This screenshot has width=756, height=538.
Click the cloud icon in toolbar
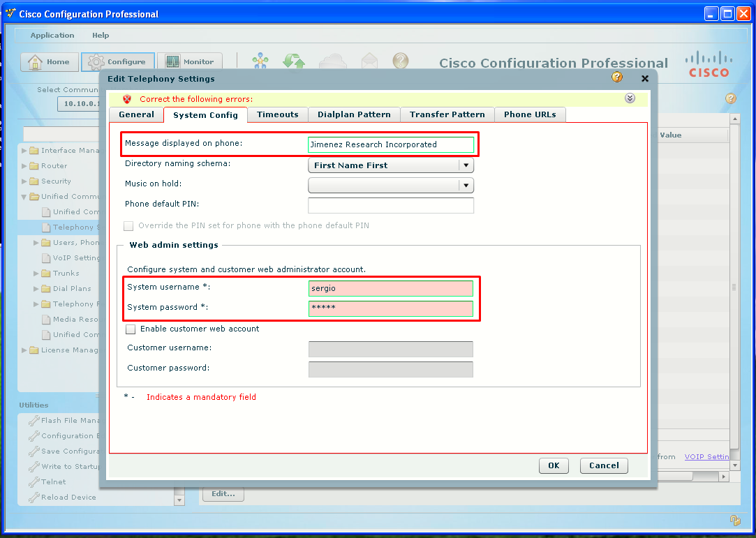pyautogui.click(x=333, y=61)
